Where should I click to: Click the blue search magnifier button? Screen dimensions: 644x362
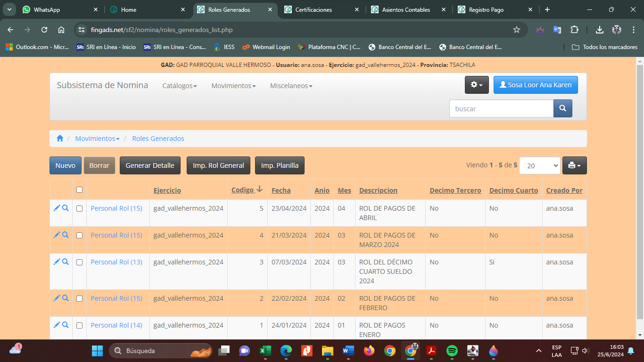pos(562,108)
